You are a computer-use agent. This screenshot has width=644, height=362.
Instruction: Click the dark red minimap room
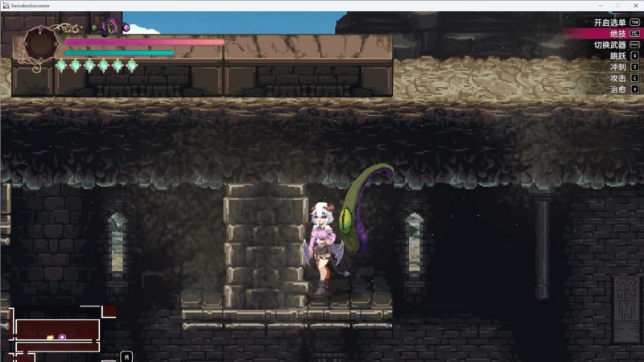pyautogui.click(x=57, y=329)
